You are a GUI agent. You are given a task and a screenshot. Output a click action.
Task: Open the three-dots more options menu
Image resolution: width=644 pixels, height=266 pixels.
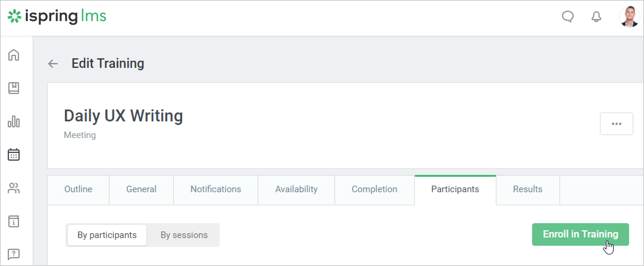[616, 124]
